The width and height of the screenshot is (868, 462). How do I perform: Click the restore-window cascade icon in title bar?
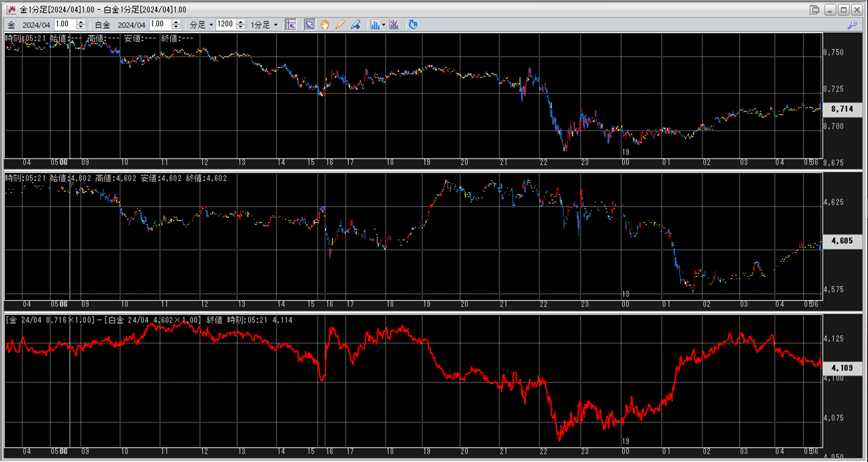point(814,9)
